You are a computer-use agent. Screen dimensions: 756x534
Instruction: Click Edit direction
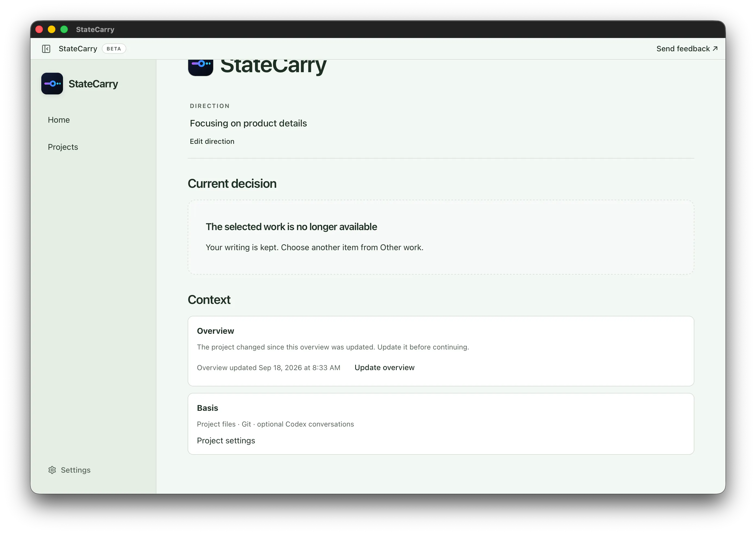pos(212,141)
